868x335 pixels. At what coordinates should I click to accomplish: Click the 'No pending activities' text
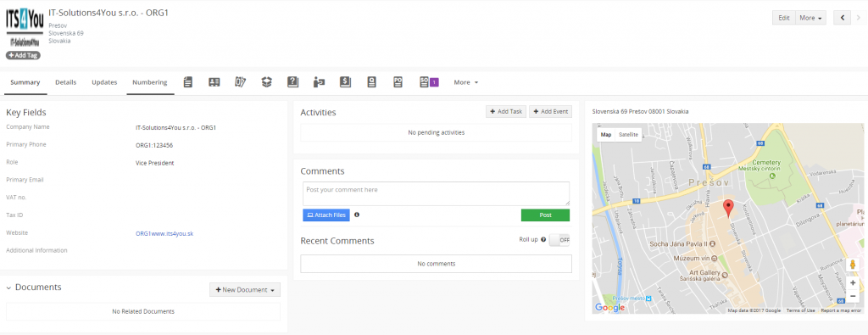[437, 133]
